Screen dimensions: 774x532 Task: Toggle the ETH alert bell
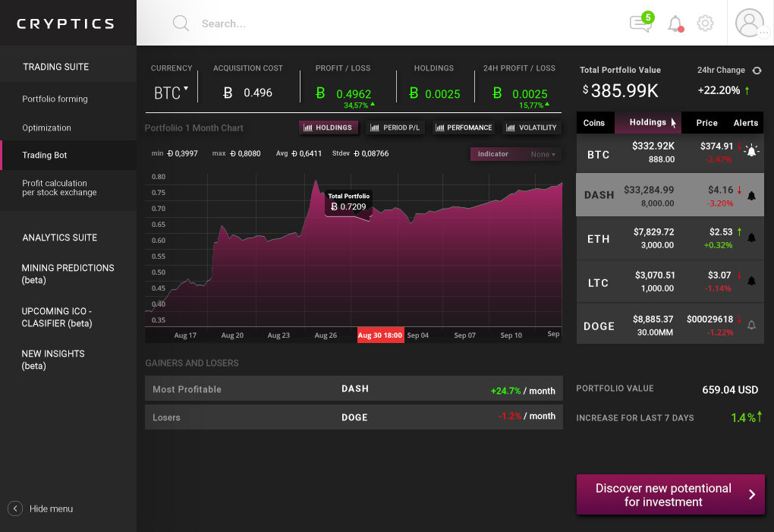[751, 238]
